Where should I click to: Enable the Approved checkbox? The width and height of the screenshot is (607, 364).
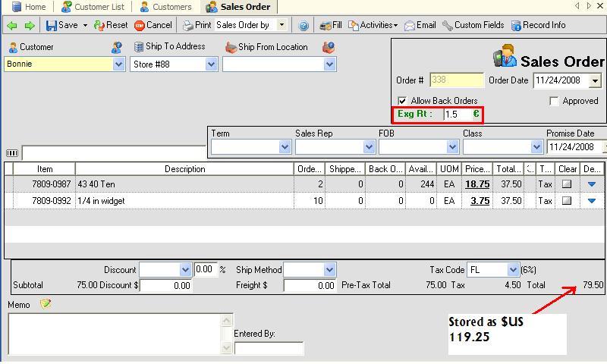(554, 101)
